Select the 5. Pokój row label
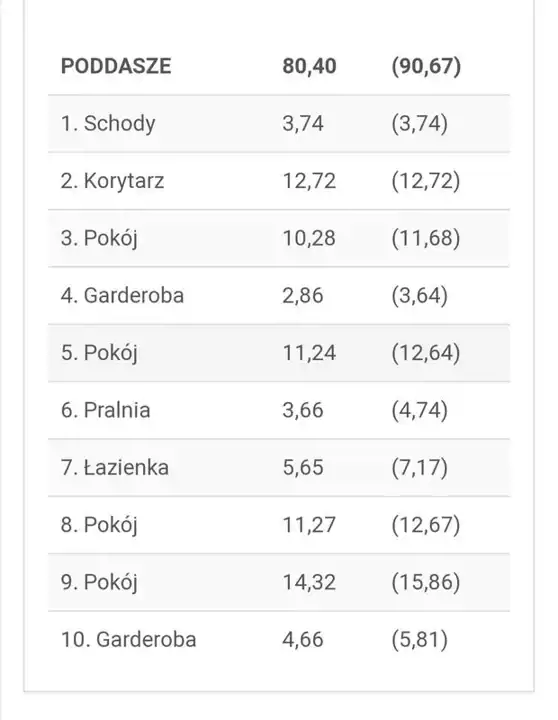 99,353
